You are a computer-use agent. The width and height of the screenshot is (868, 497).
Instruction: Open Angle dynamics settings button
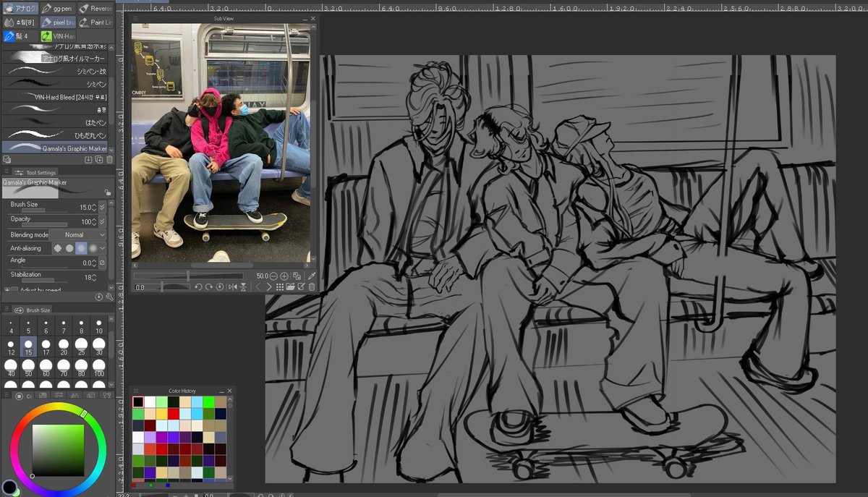click(x=102, y=263)
